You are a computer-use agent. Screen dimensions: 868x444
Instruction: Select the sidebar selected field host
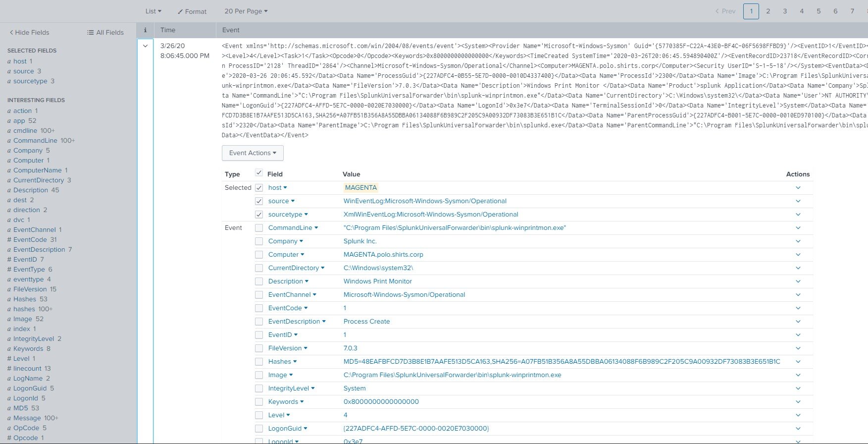pyautogui.click(x=19, y=61)
